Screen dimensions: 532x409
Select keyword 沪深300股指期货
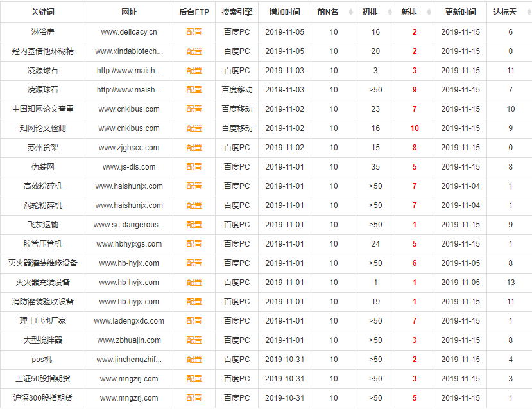tap(43, 398)
